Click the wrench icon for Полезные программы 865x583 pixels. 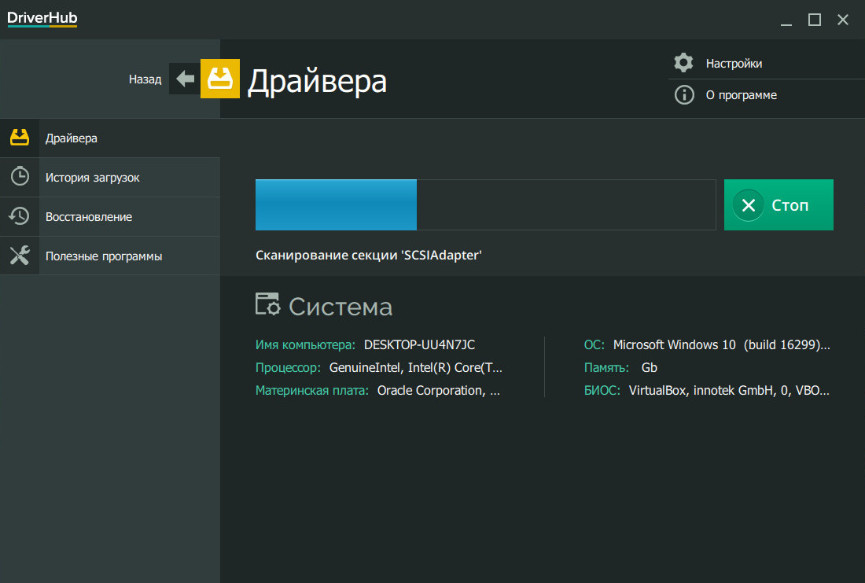point(19,256)
